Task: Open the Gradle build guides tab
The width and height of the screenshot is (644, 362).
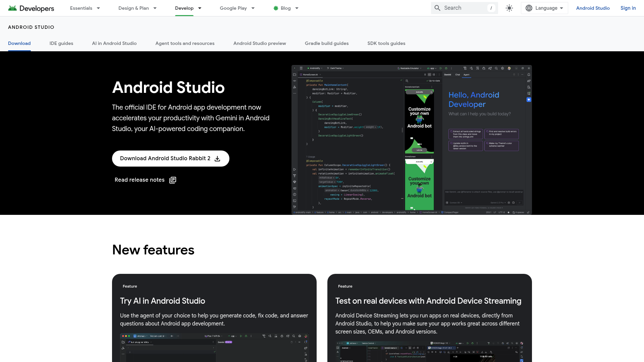Action: click(327, 44)
